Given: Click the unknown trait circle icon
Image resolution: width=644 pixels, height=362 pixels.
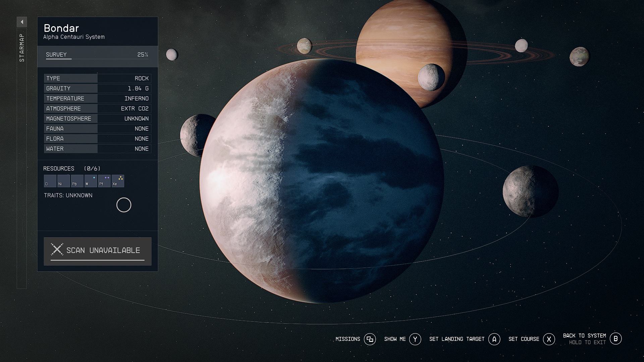Looking at the screenshot, I should 124,205.
